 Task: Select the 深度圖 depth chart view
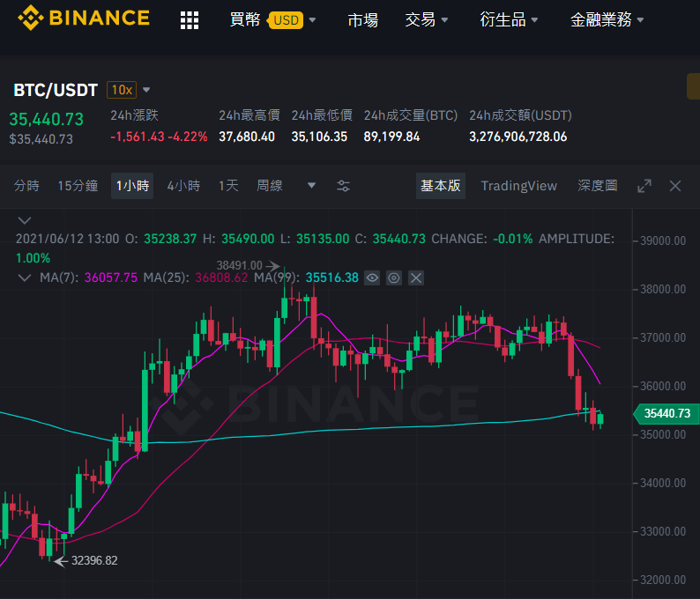(x=598, y=186)
